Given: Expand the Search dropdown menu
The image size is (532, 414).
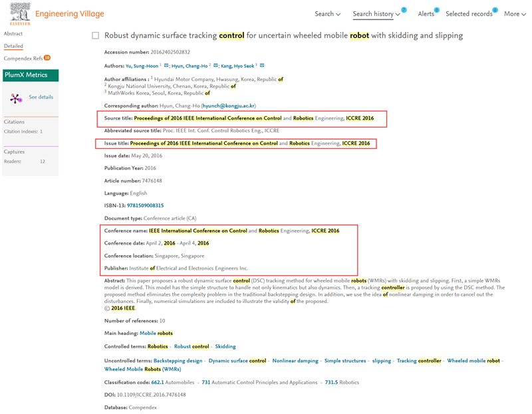Looking at the screenshot, I should (327, 14).
